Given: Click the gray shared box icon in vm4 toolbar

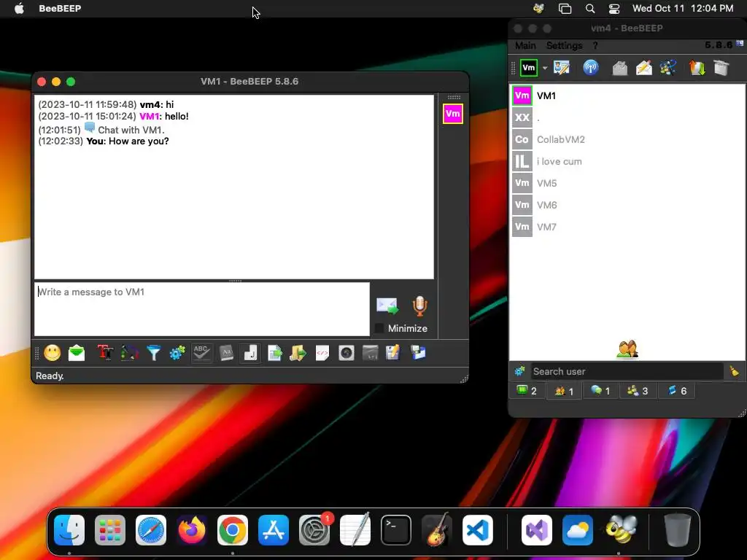Looking at the screenshot, I should point(721,68).
